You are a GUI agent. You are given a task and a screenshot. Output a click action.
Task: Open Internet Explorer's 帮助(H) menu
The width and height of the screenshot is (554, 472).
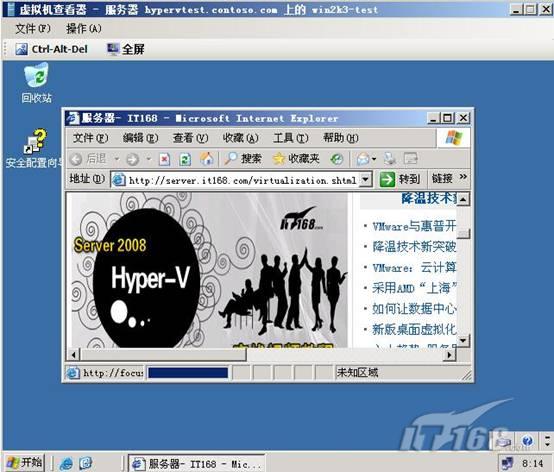(341, 138)
